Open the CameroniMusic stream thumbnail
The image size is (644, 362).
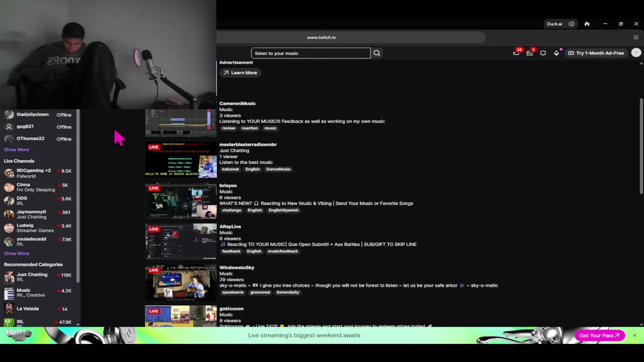coord(181,122)
